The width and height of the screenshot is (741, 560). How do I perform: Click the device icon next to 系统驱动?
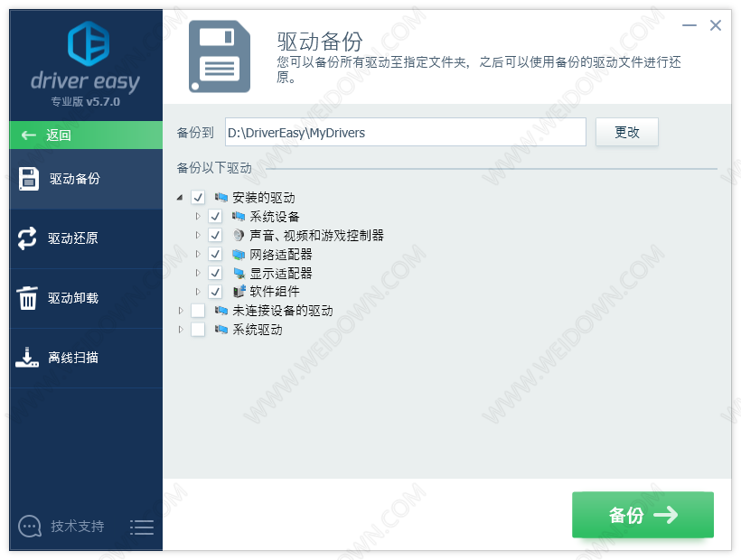[221, 329]
